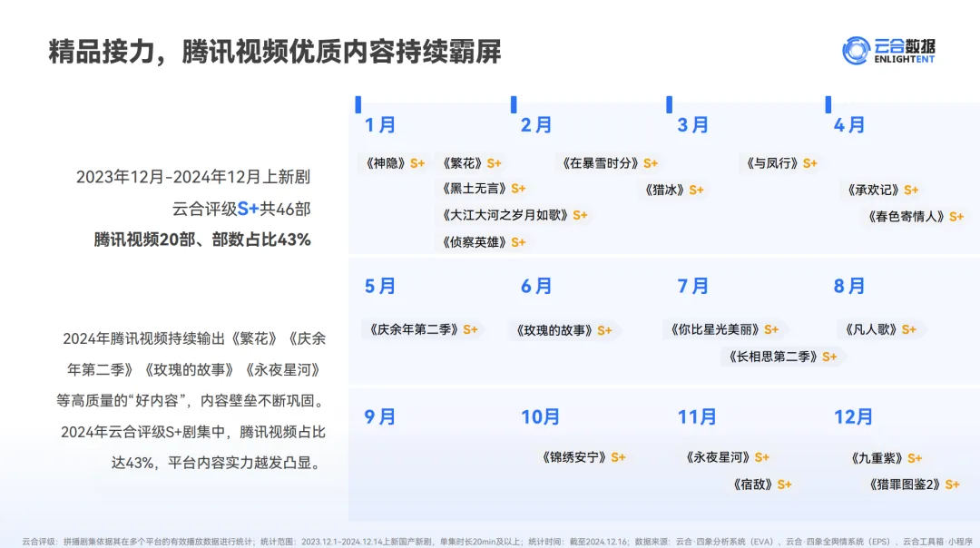The image size is (980, 548).
Task: Click the bold line 腾讯视频20部、部数占比43%
Action: 201,240
